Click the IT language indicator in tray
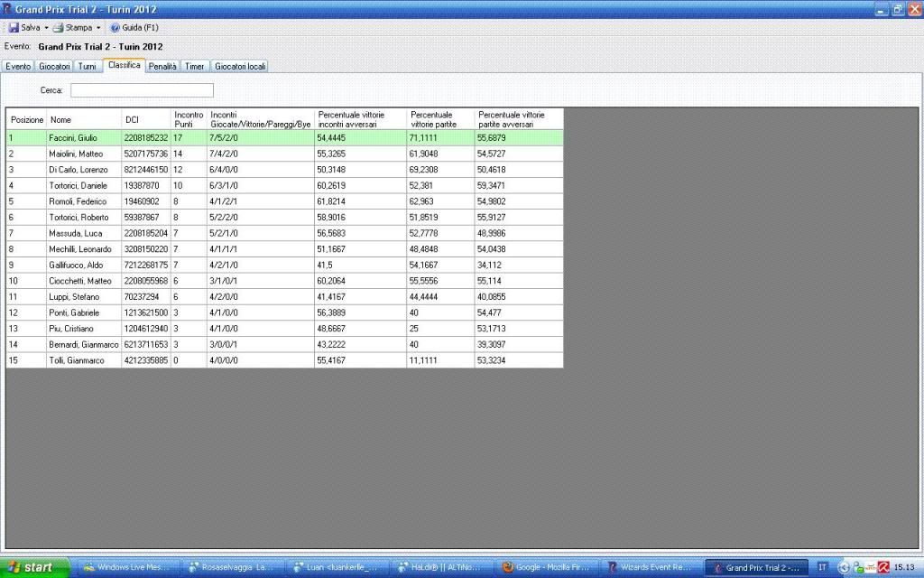924x578 pixels. point(822,567)
